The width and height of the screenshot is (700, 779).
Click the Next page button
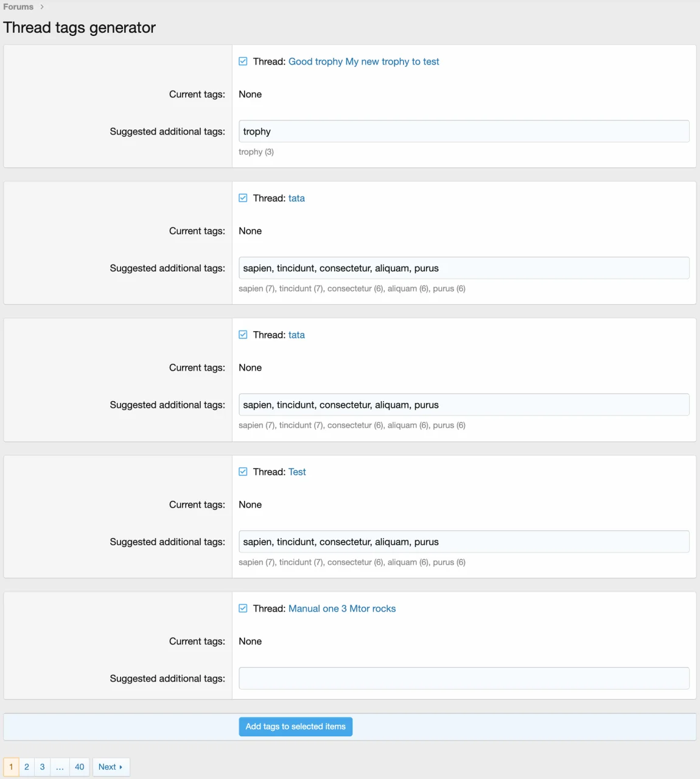[110, 767]
